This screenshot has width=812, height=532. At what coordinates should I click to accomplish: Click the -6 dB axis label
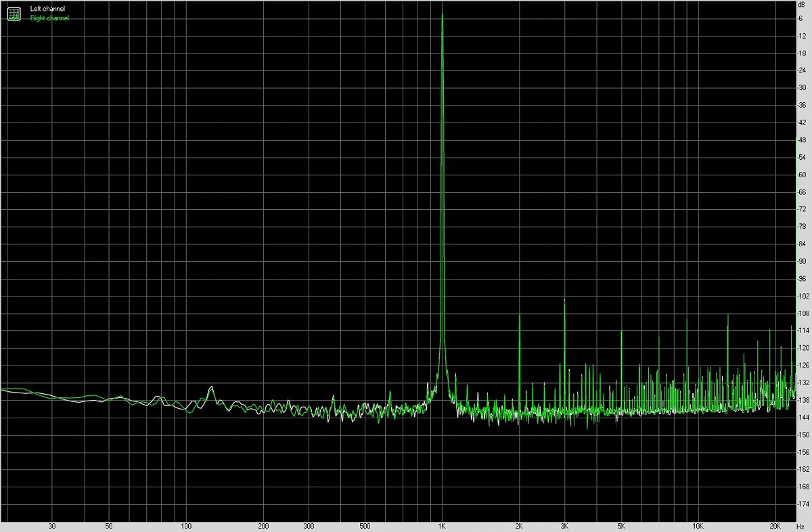(x=800, y=18)
